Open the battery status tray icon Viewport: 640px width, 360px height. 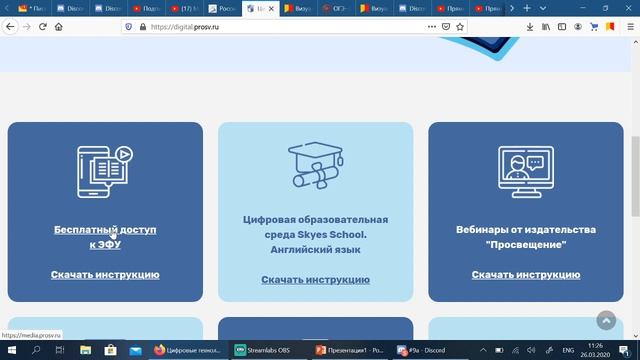[x=499, y=350]
